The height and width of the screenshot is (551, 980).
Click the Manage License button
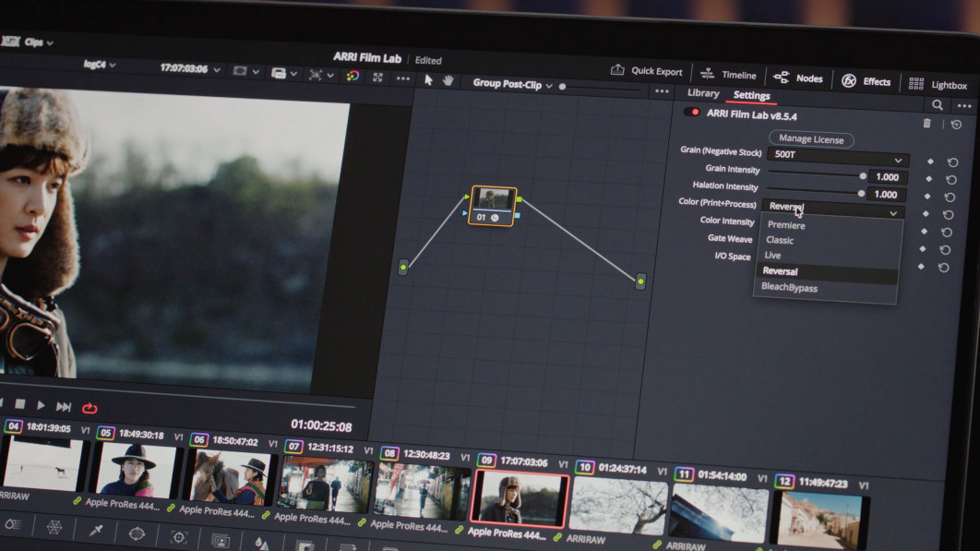[811, 139]
